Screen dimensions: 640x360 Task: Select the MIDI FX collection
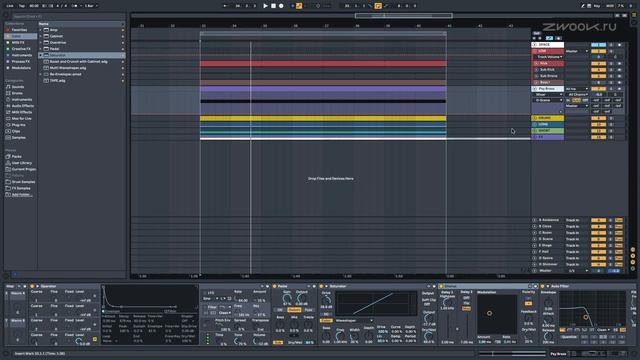[18, 42]
